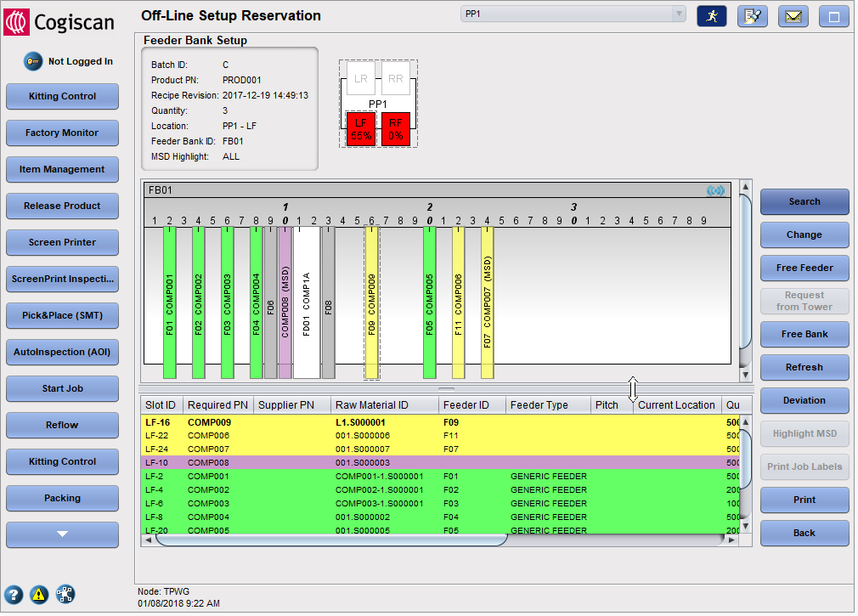
Task: Click the table's right scroll arrow
Action: 732,540
